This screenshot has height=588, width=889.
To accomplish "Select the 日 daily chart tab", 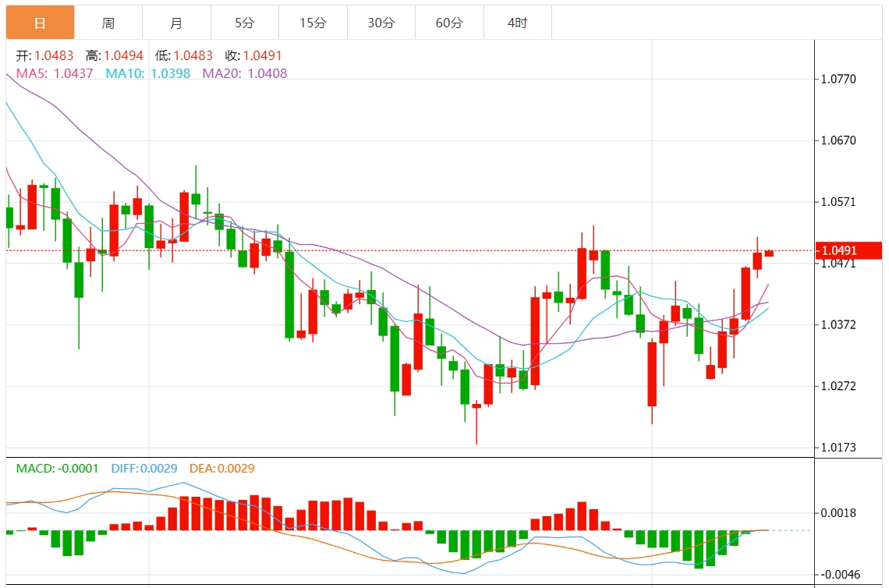I will tap(41, 23).
